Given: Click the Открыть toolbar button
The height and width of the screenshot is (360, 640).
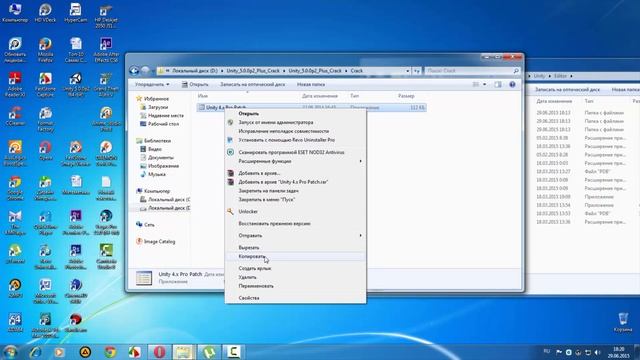Looking at the screenshot, I should click(x=195, y=84).
